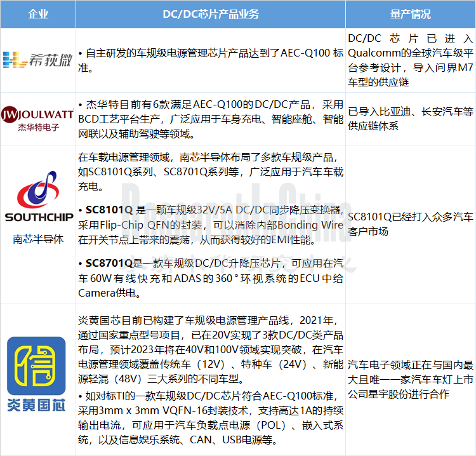The image size is (476, 456).
Task: Click the text about Flip-Chip QFN packaging
Action: pyautogui.click(x=211, y=225)
